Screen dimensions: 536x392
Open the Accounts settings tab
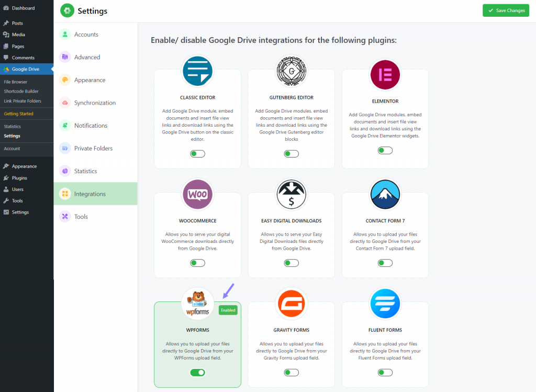96,34
